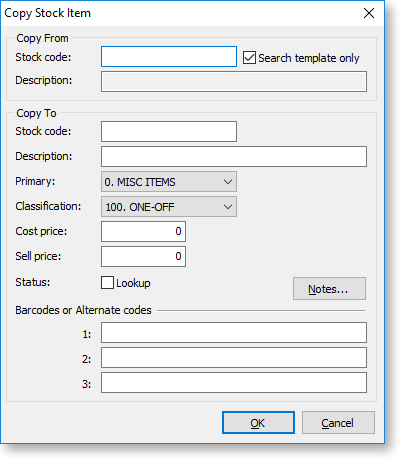Click barcode field number 2

click(234, 358)
